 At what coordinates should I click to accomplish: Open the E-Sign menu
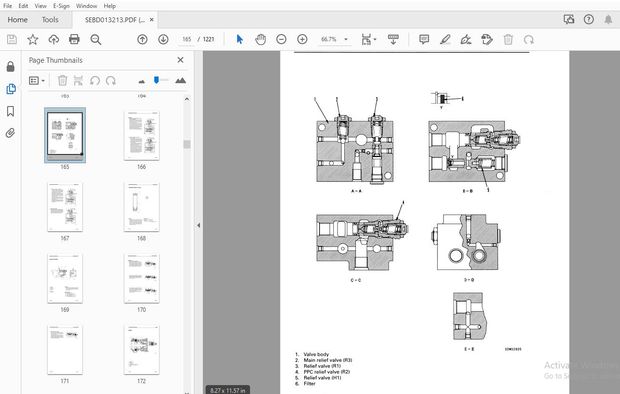pyautogui.click(x=61, y=6)
